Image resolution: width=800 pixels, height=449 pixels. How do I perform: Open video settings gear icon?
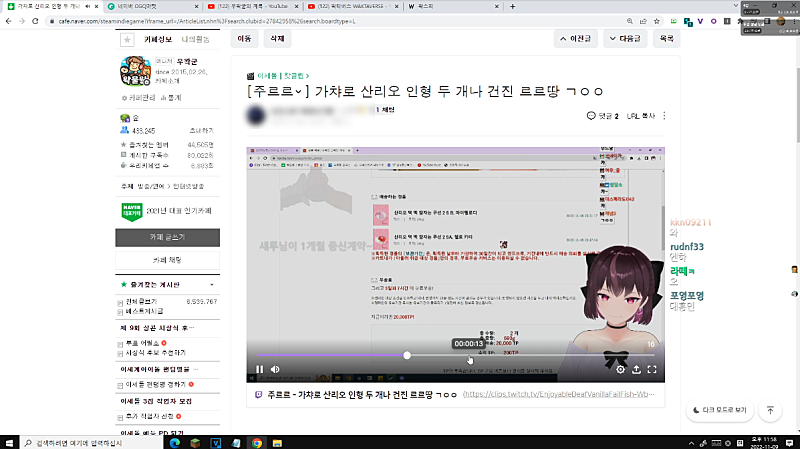tap(620, 369)
